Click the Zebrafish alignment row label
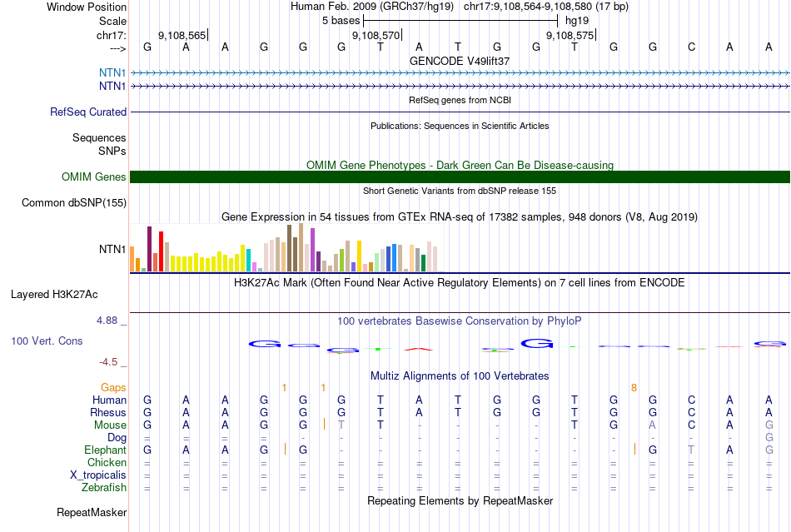 pos(104,488)
